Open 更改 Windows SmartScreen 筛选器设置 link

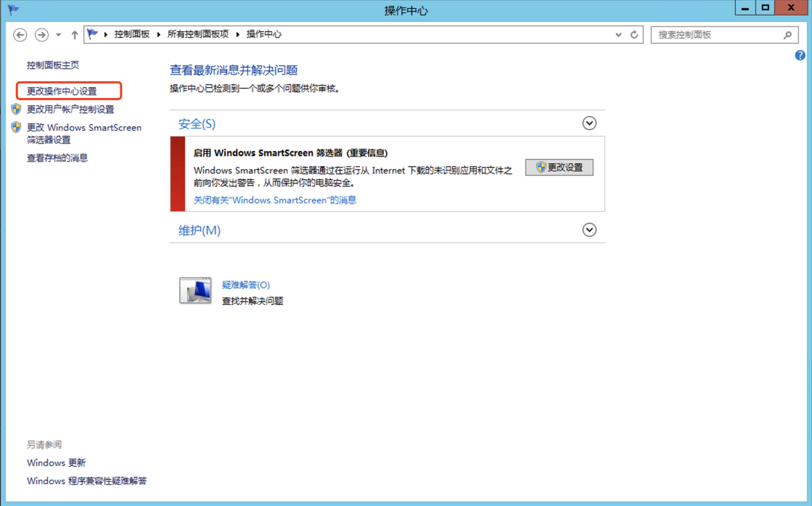tap(84, 134)
